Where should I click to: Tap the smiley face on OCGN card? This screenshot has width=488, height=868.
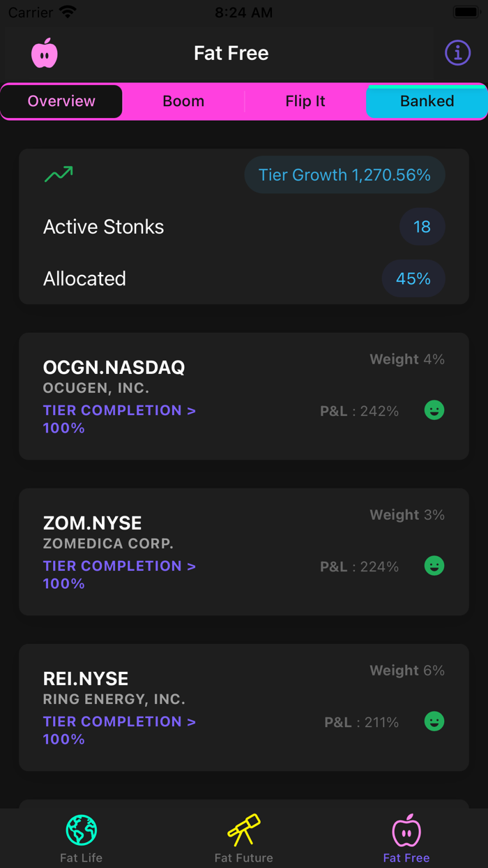pyautogui.click(x=434, y=410)
